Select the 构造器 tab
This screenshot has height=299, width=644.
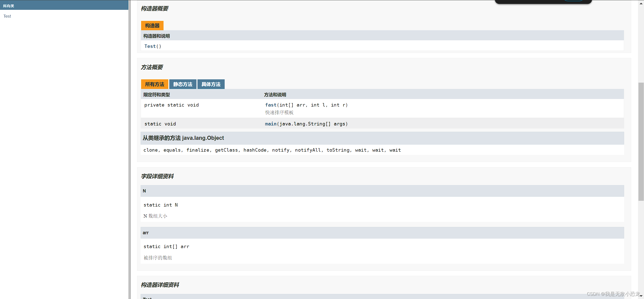[x=152, y=26]
